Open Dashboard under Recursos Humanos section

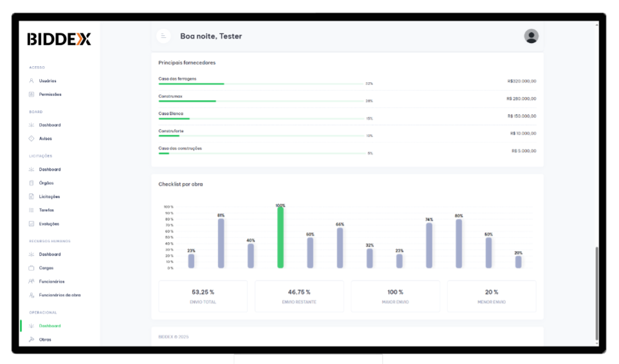(x=49, y=254)
